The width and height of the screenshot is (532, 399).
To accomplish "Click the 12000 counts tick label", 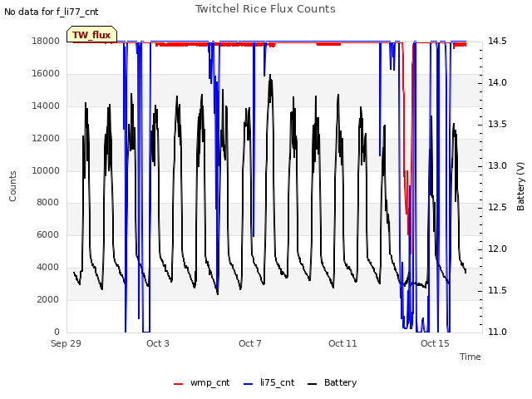I will coord(46,138).
